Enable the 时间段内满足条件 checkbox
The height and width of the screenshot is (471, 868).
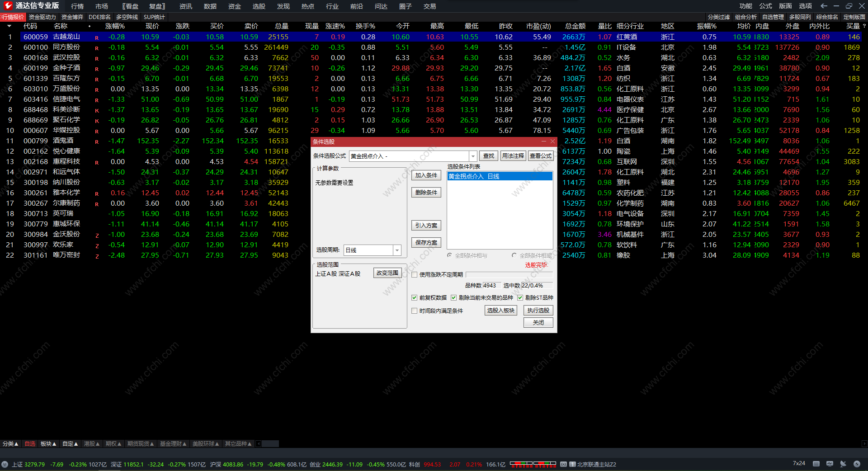tap(414, 311)
